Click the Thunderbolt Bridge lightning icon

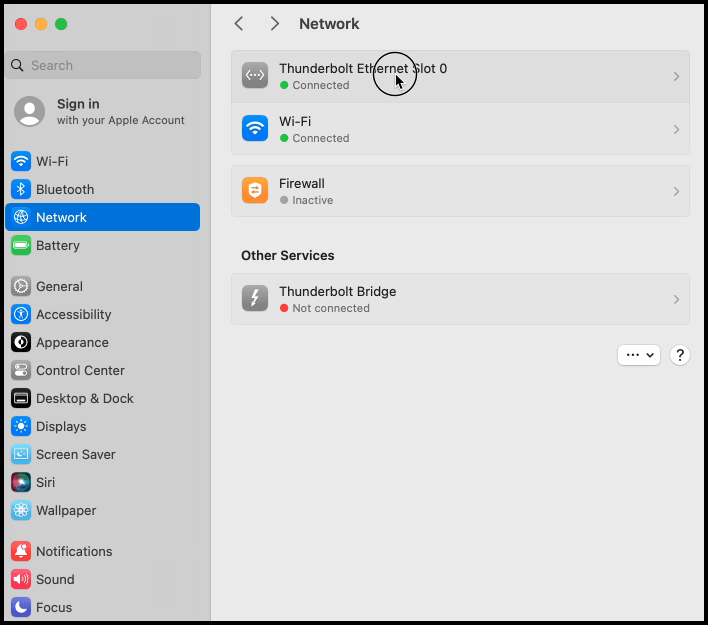point(255,299)
